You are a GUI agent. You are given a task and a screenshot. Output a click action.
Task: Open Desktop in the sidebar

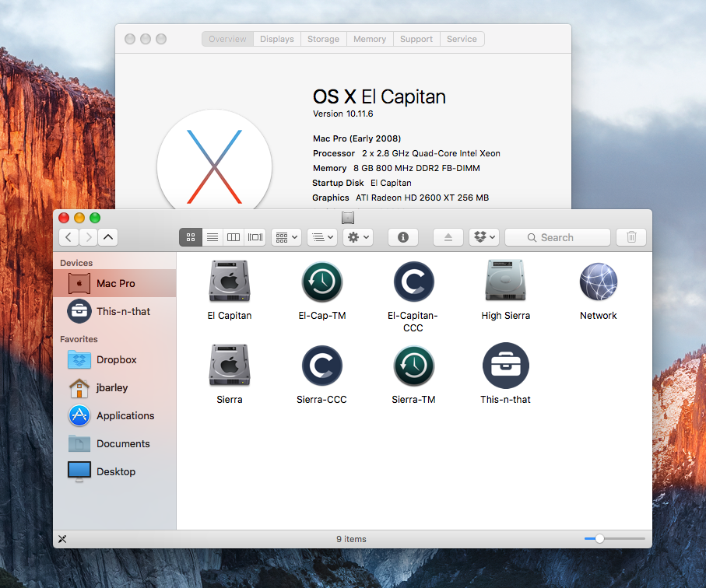click(115, 471)
